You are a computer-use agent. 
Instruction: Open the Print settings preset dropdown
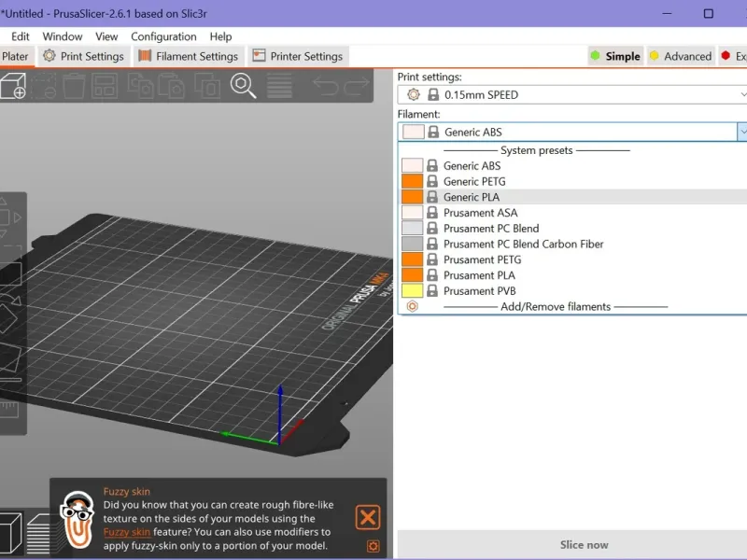571,94
